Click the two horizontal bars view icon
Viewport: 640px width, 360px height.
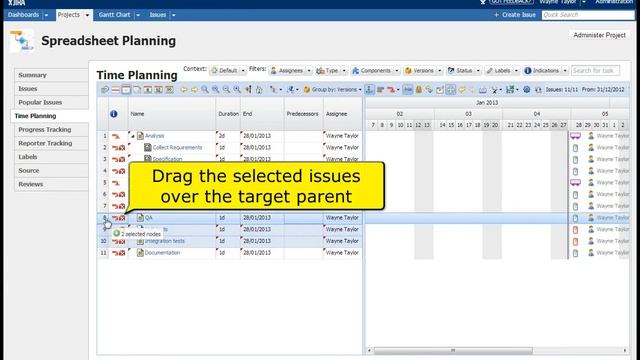tap(116, 89)
